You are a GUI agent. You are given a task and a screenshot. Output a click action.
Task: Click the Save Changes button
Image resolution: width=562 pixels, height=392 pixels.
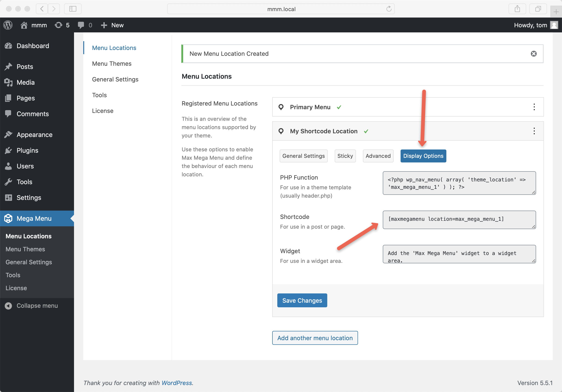(302, 300)
